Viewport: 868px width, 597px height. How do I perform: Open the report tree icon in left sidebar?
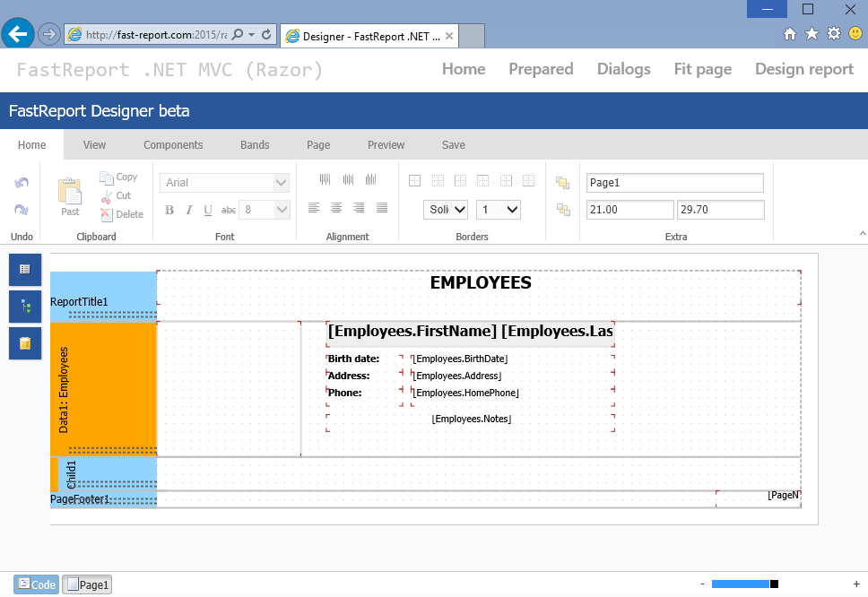25,307
